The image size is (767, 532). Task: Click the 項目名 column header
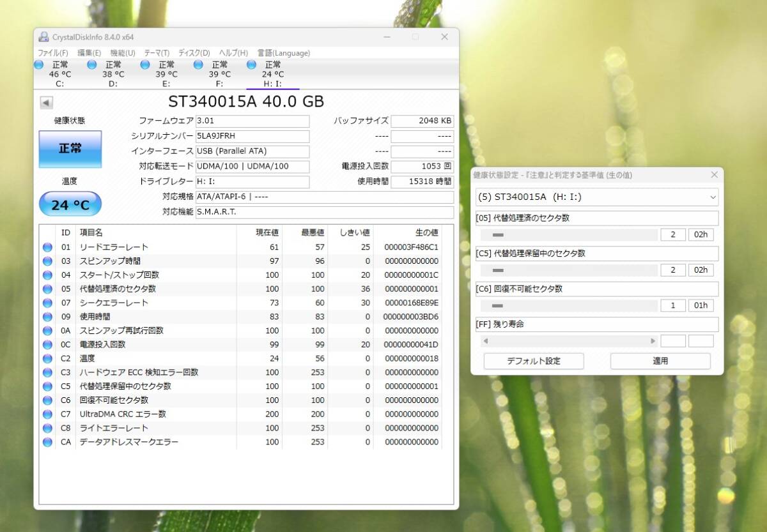tap(156, 233)
